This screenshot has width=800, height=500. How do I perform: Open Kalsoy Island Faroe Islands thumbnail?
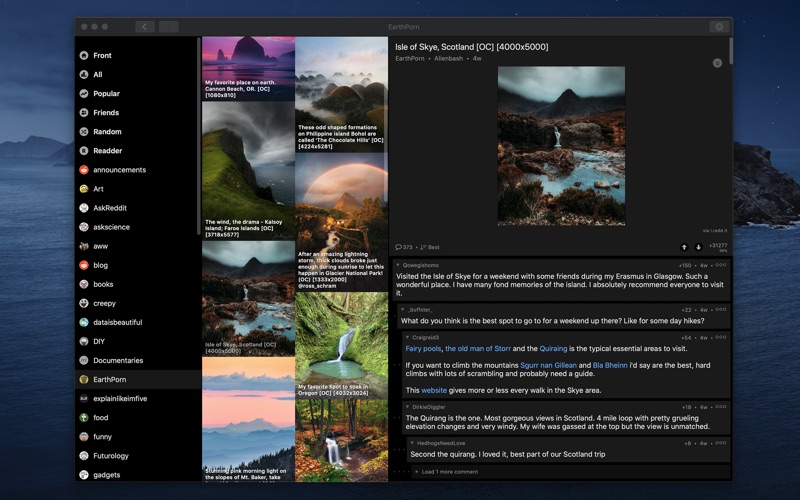tap(248, 171)
